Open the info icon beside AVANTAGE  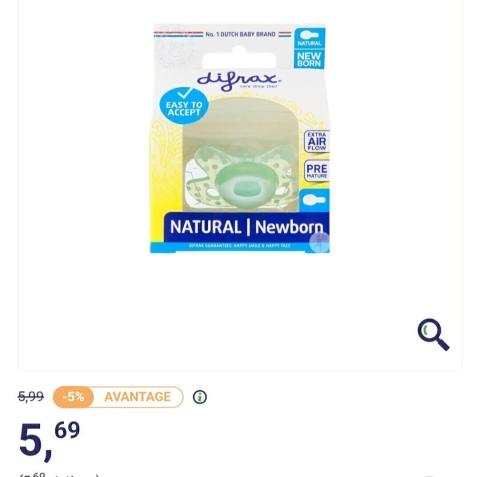coord(200,397)
